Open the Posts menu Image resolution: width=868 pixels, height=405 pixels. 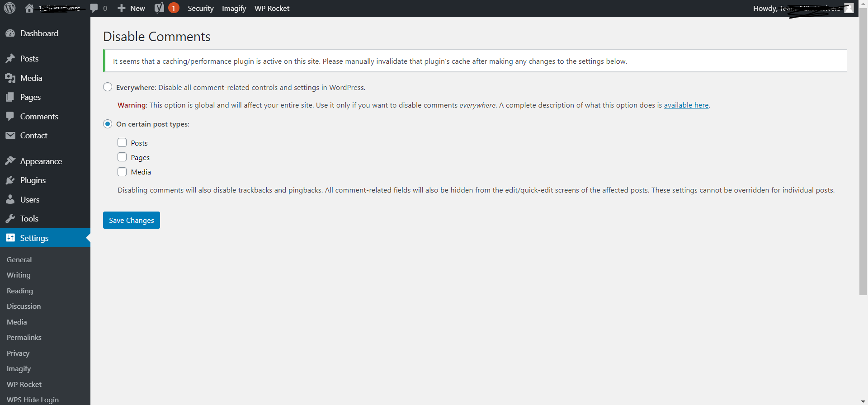click(x=29, y=59)
